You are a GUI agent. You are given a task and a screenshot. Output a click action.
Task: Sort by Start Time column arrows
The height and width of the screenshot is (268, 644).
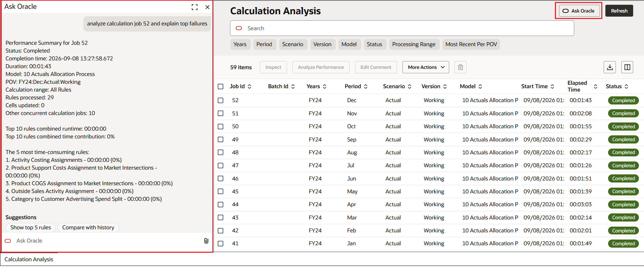coord(553,87)
